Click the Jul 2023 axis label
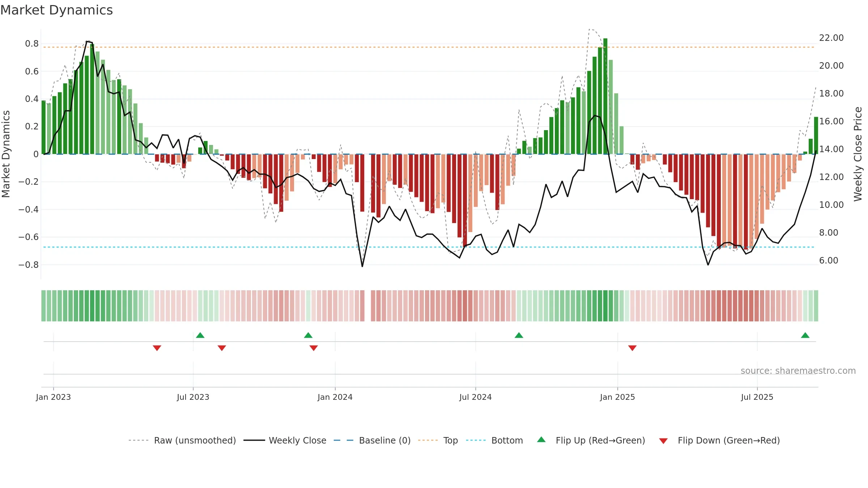The width and height of the screenshot is (868, 488). (193, 397)
